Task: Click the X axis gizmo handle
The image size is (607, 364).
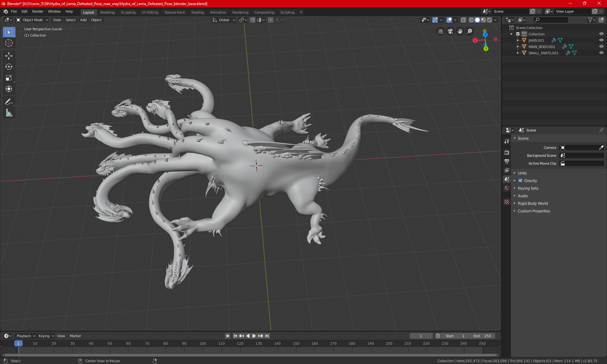Action: 475,40
